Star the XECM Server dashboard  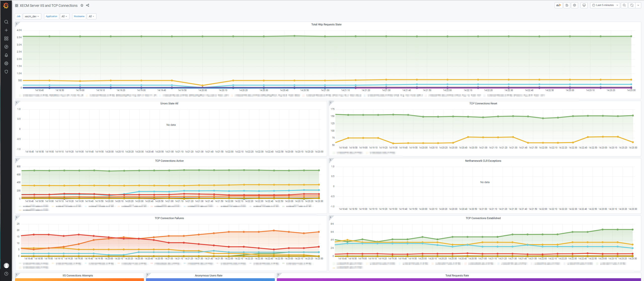click(x=82, y=5)
